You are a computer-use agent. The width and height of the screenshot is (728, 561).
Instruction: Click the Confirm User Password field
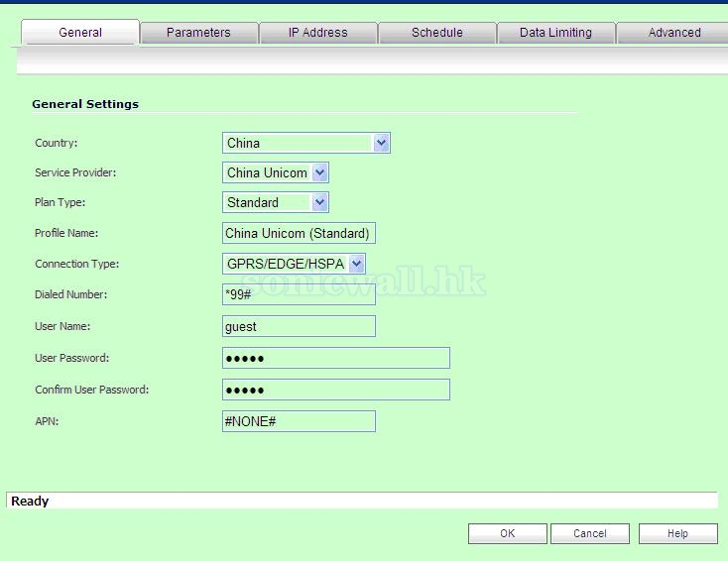336,390
